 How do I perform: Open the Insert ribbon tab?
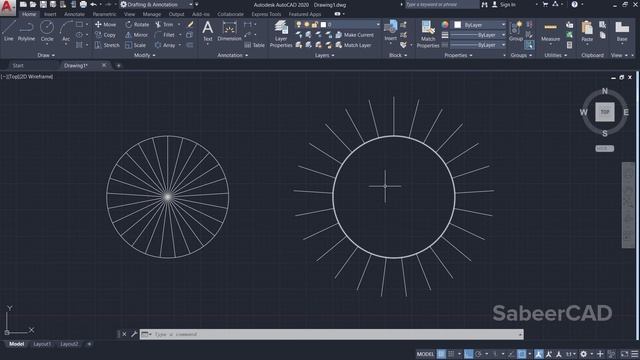click(50, 14)
